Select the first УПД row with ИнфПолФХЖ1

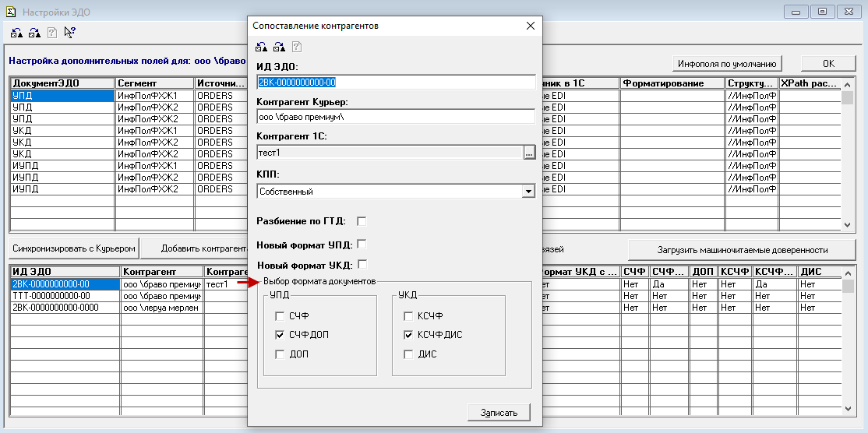point(62,96)
